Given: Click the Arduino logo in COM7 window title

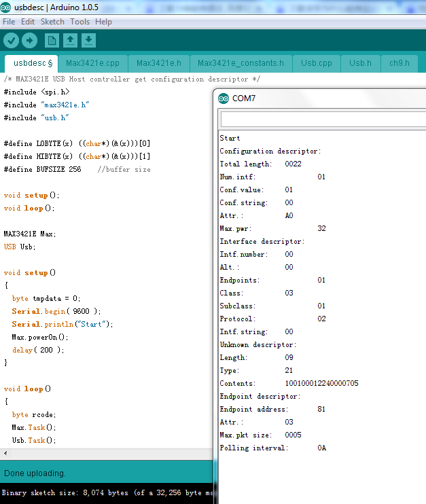Looking at the screenshot, I should point(224,98).
